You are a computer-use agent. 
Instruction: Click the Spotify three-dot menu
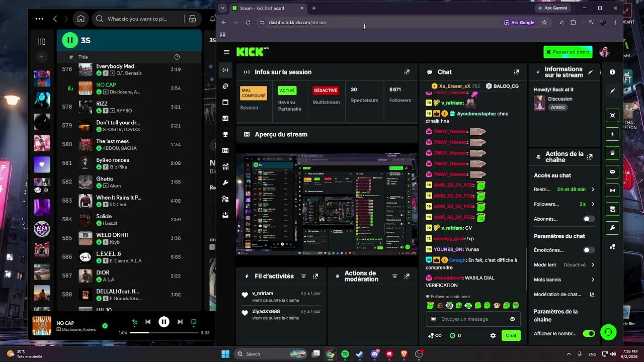pyautogui.click(x=39, y=19)
